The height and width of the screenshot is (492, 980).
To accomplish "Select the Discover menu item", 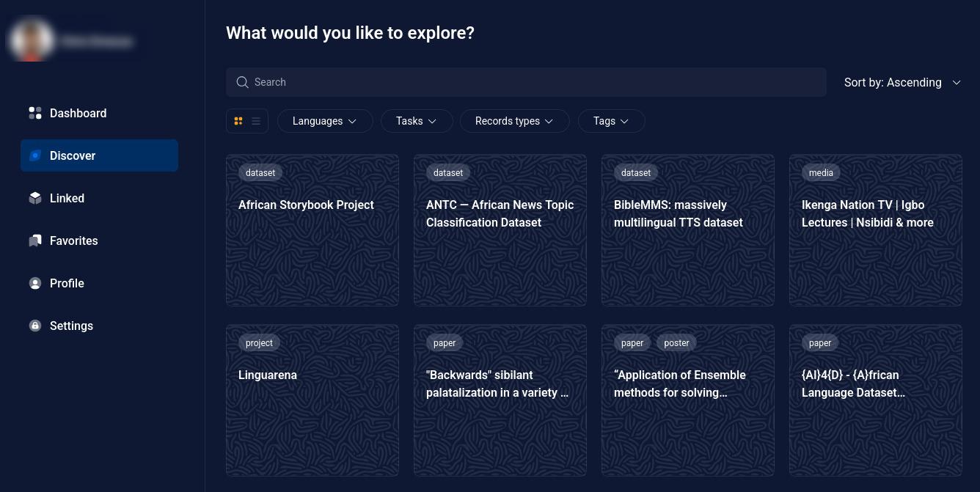I will (x=73, y=155).
